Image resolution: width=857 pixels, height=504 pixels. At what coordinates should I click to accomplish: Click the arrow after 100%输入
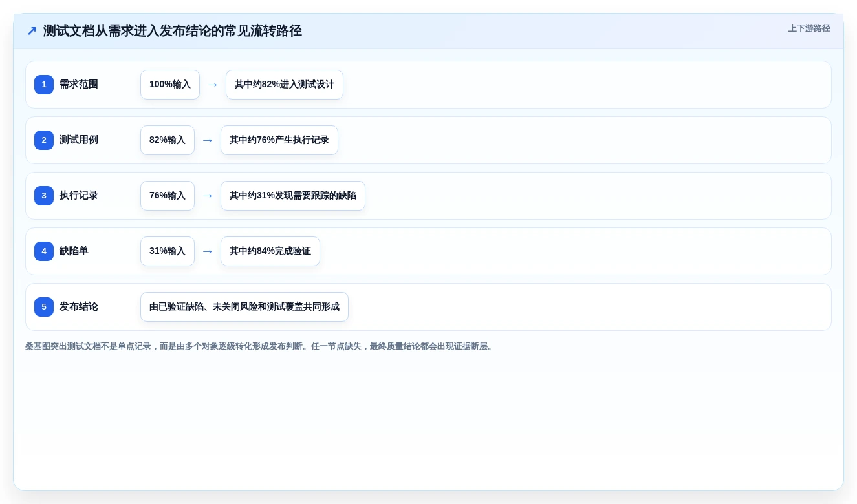click(x=213, y=85)
